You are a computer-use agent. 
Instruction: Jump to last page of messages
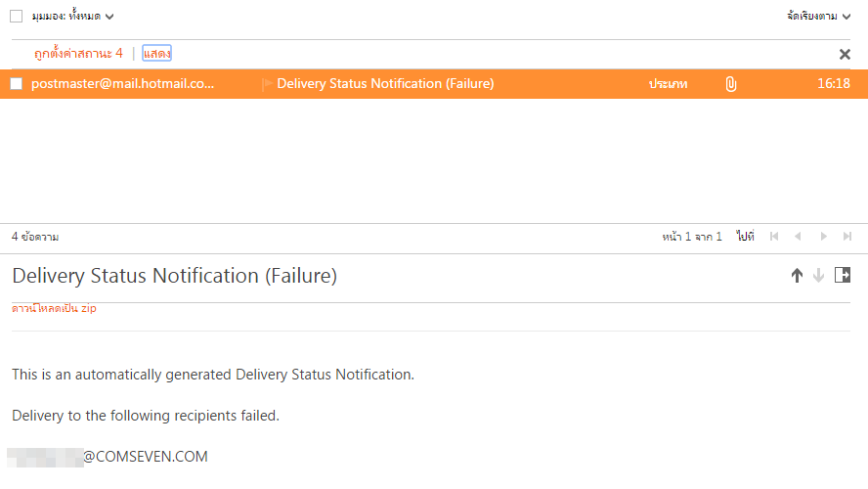tap(846, 237)
